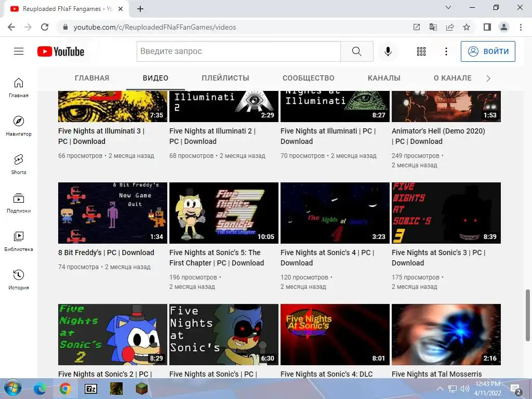Open the YouTube hamburger guide menu
The height and width of the screenshot is (399, 532).
(19, 51)
